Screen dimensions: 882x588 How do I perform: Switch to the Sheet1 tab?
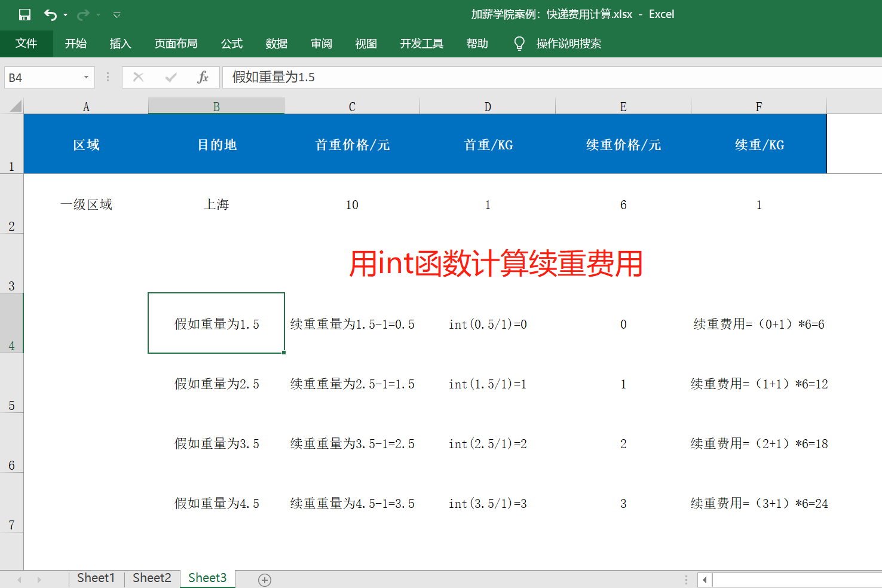point(96,578)
